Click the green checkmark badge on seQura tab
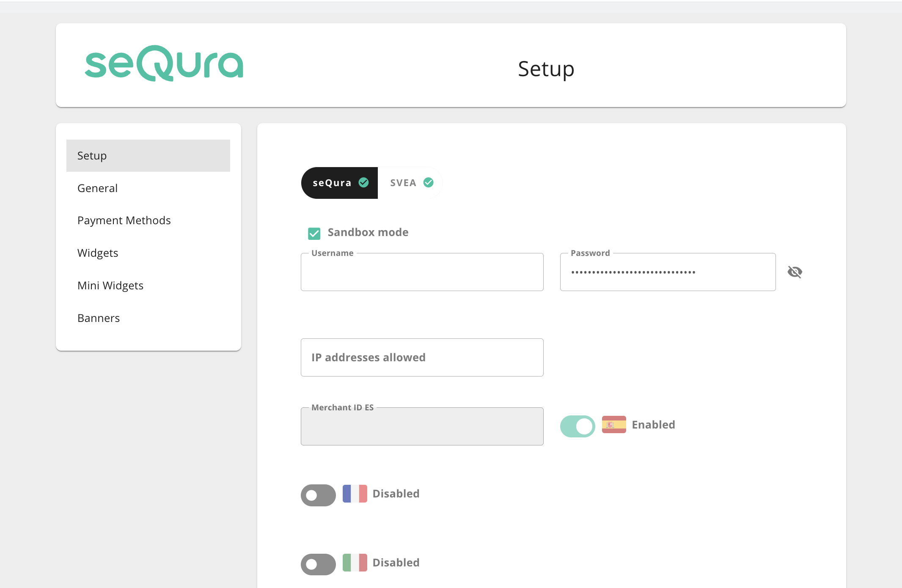The height and width of the screenshot is (588, 902). click(364, 182)
